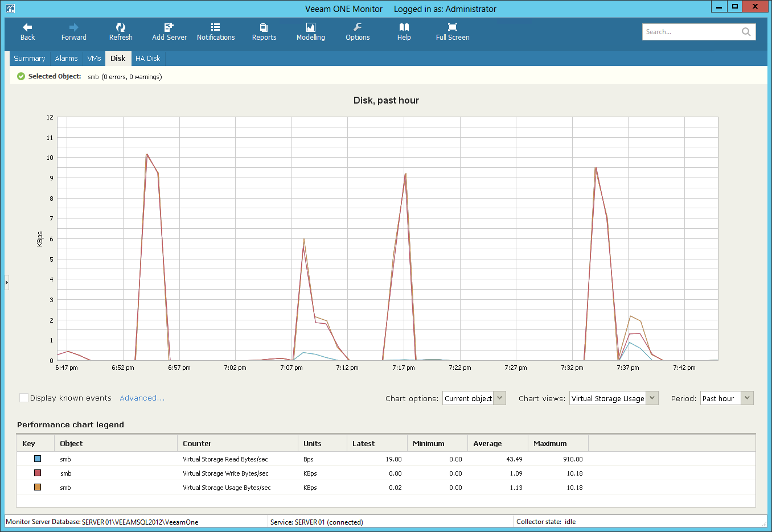Click the 6:52 pm axis label
Viewport: 772px width, 532px height.
pyautogui.click(x=123, y=368)
